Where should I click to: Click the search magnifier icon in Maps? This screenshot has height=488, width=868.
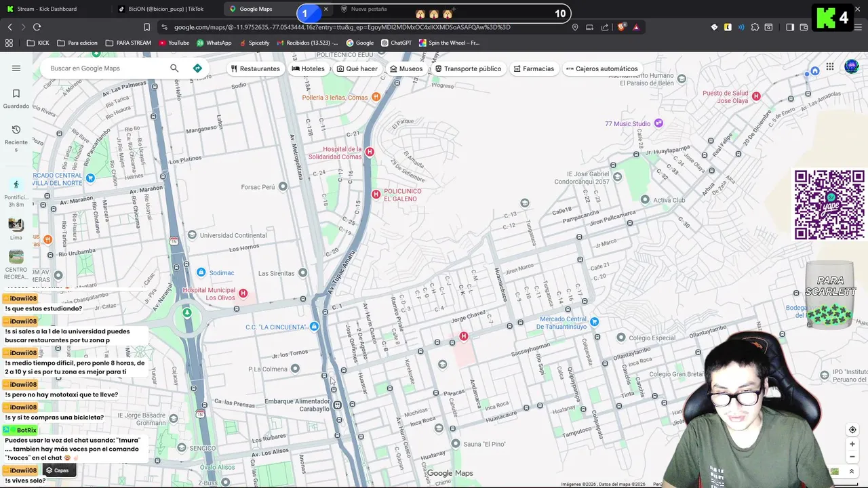(174, 68)
